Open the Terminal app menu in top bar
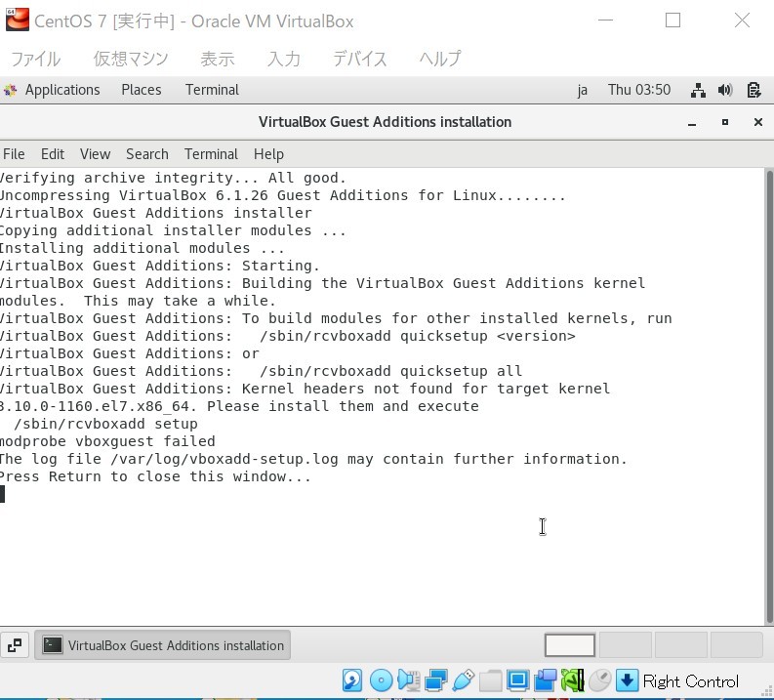This screenshot has width=774, height=700. pyautogui.click(x=212, y=90)
